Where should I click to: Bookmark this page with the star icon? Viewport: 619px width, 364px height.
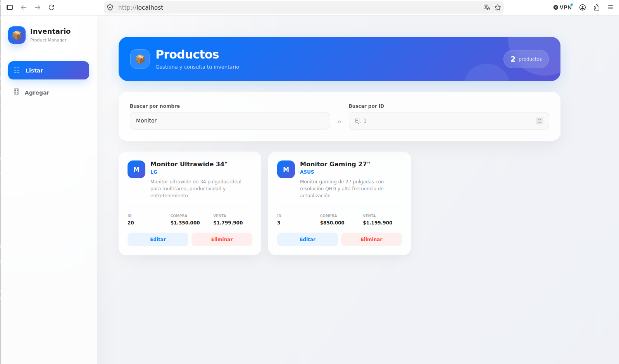pos(498,7)
